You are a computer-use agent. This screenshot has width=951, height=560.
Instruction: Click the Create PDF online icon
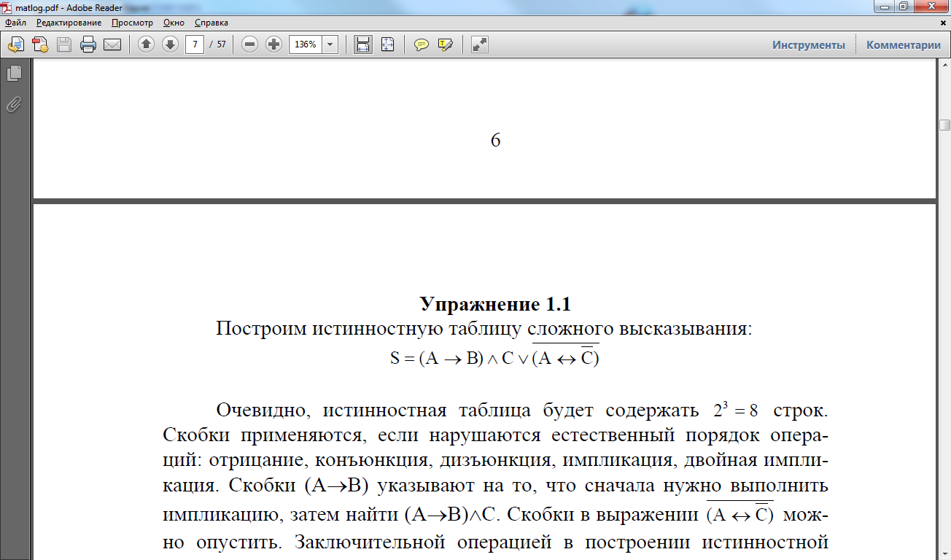pos(40,44)
